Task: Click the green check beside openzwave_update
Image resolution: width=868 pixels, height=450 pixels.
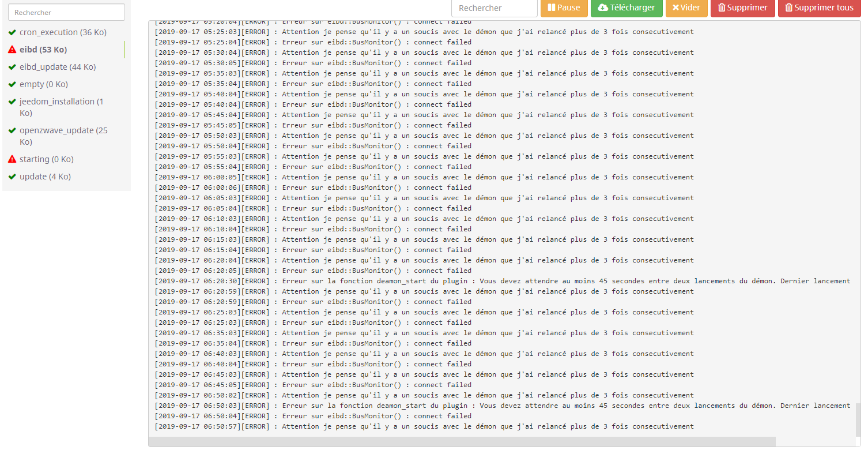Action: (12, 130)
